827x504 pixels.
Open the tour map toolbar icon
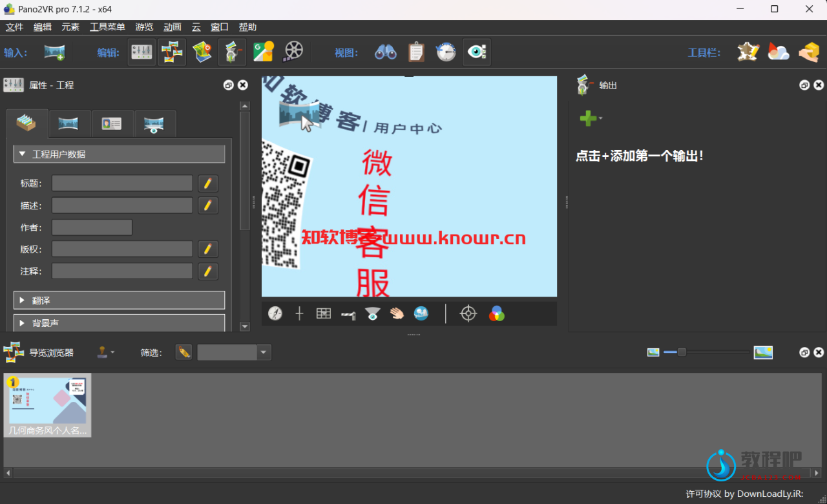tap(202, 52)
